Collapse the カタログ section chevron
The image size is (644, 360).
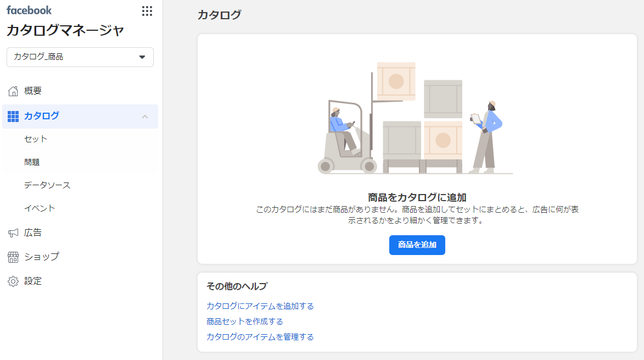point(145,117)
